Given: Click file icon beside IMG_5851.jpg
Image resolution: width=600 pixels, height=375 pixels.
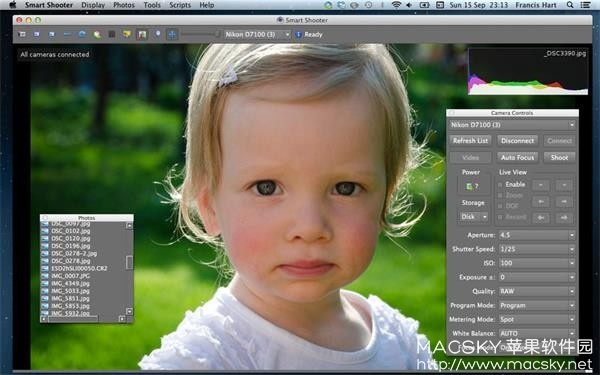Looking at the screenshot, I should pos(45,298).
